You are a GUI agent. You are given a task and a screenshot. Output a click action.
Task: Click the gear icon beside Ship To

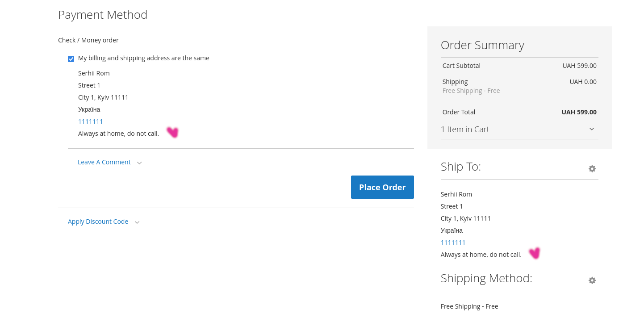(592, 169)
